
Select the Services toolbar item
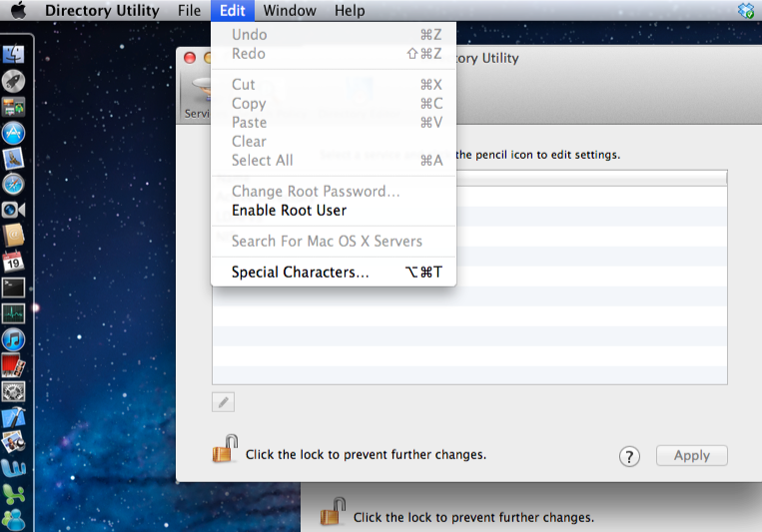click(x=197, y=99)
